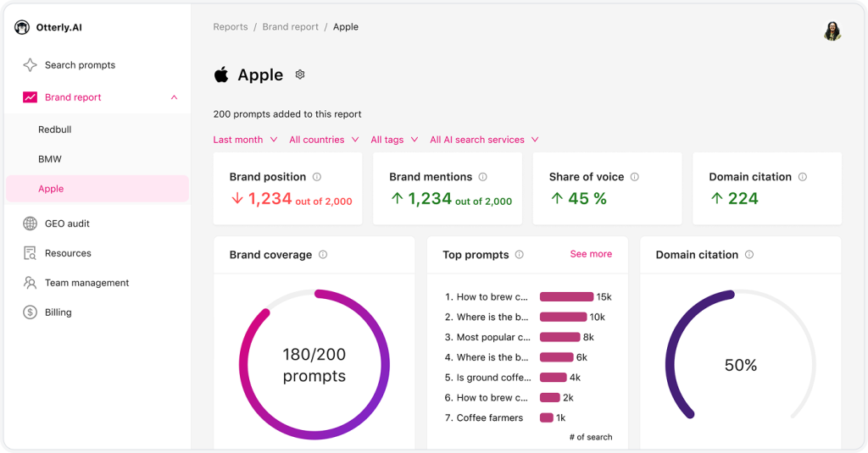Click the 15k bar for first prompt
The width and height of the screenshot is (868, 453).
click(x=566, y=297)
